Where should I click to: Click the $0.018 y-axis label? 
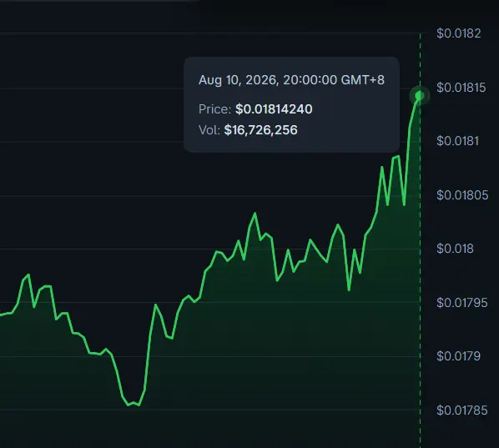455,249
